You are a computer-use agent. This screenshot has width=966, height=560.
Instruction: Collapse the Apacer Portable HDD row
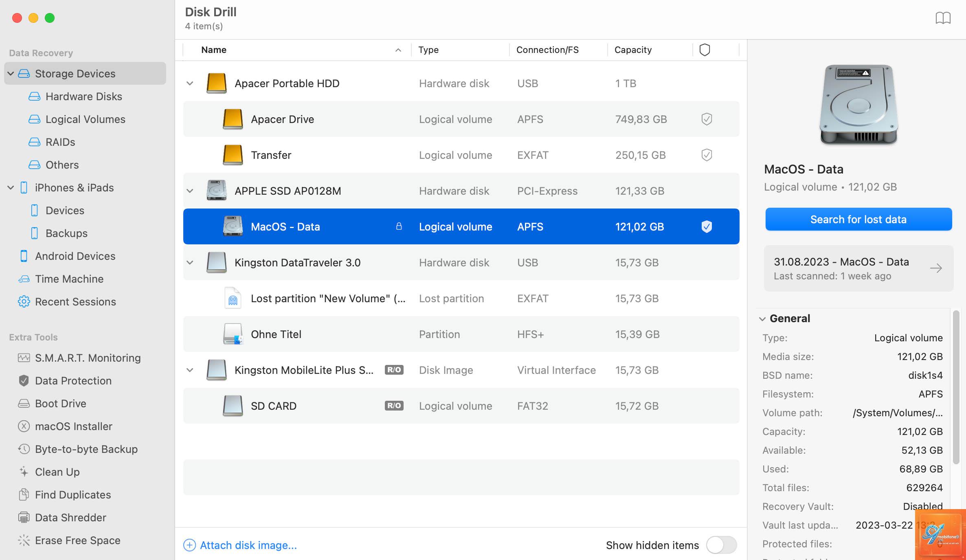pos(190,83)
